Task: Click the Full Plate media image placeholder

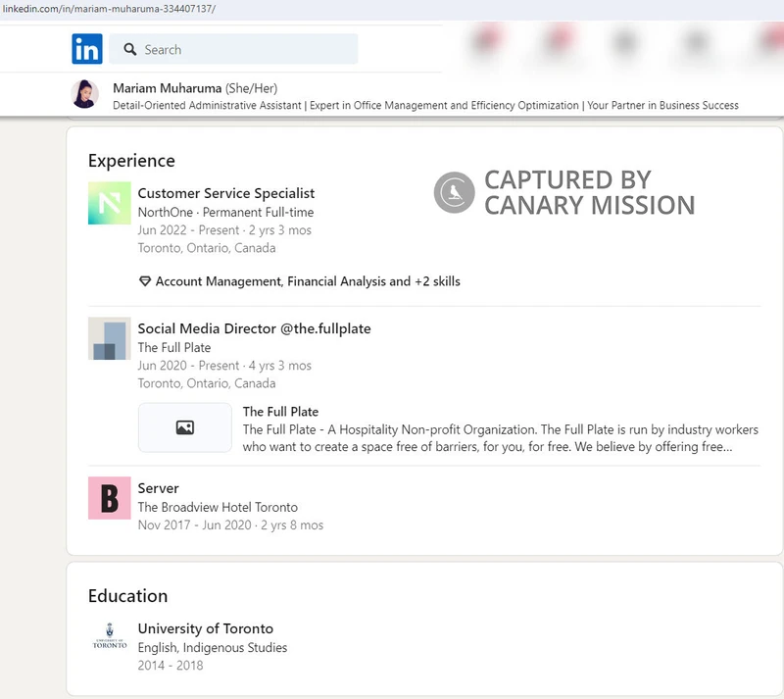Action: pos(185,427)
